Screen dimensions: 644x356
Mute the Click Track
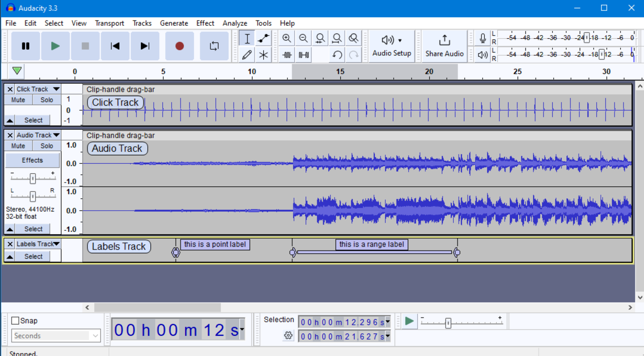[18, 99]
